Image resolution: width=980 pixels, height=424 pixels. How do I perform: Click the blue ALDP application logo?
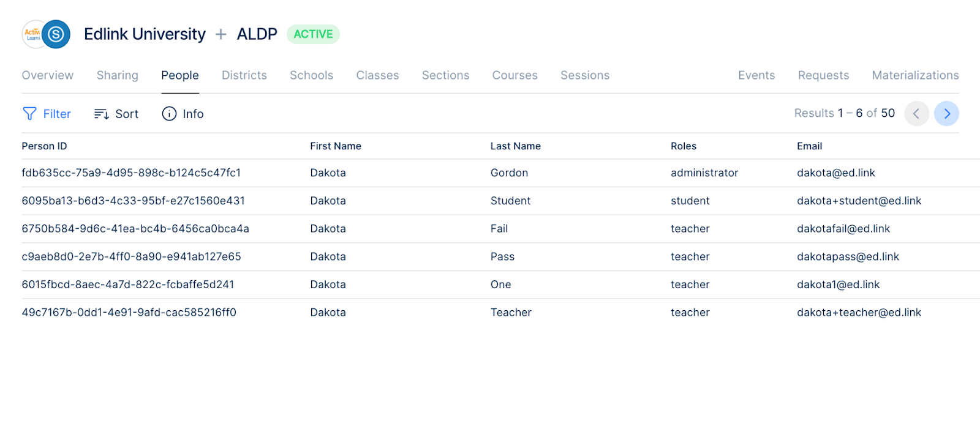click(56, 34)
